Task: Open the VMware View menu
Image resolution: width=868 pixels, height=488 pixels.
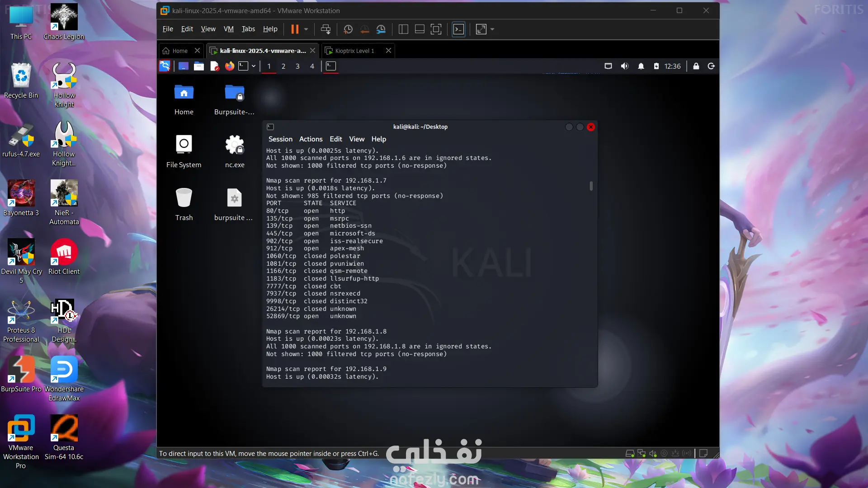Action: click(x=208, y=29)
